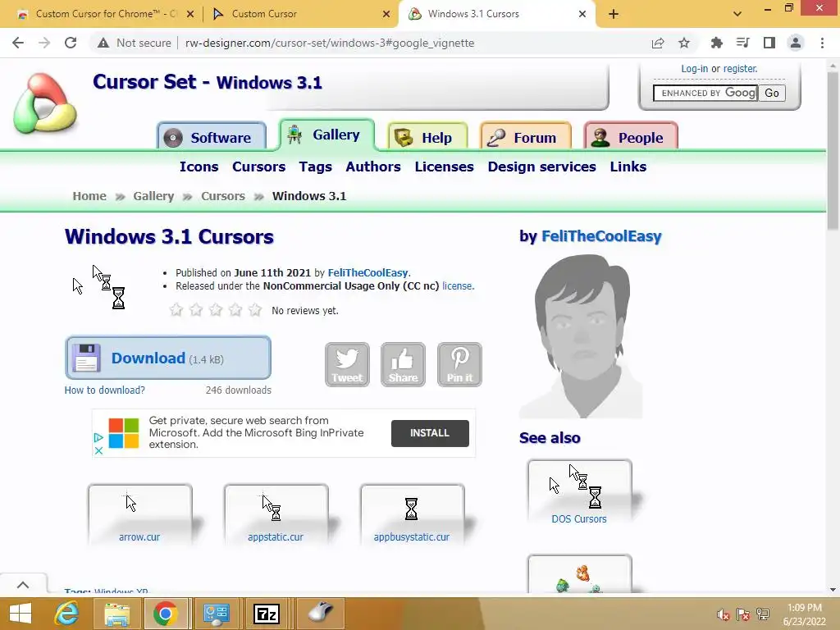Image resolution: width=840 pixels, height=630 pixels.
Task: Open the appstatic.cur cursor thumbnail
Action: 276,515
